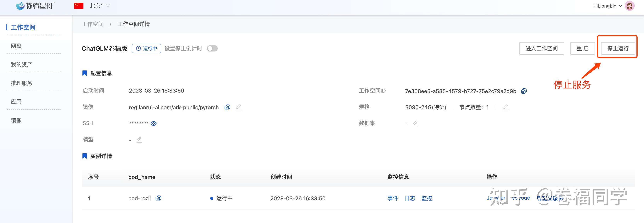Click the start time 2023-03-26 16:33:50 value
The image size is (644, 223).
click(156, 91)
